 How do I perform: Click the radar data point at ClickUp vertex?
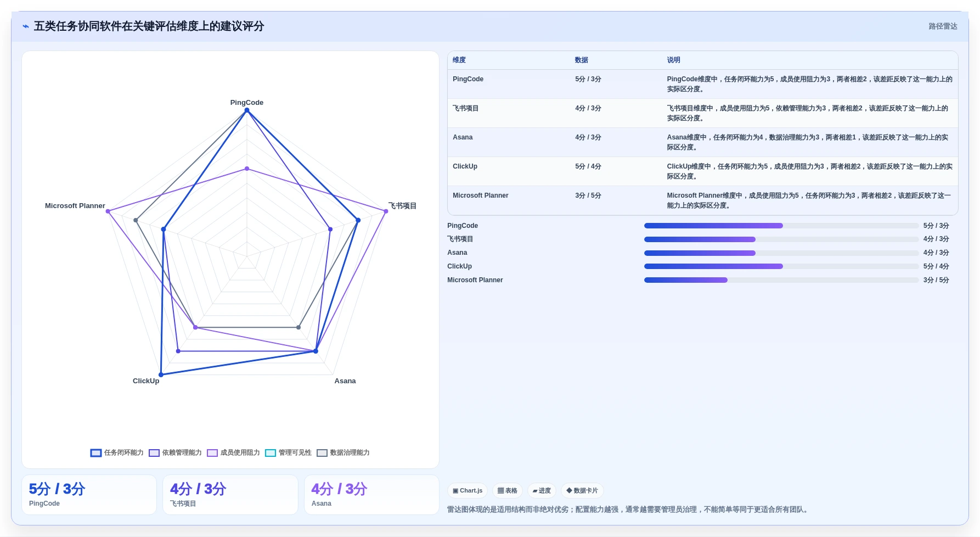tap(161, 375)
